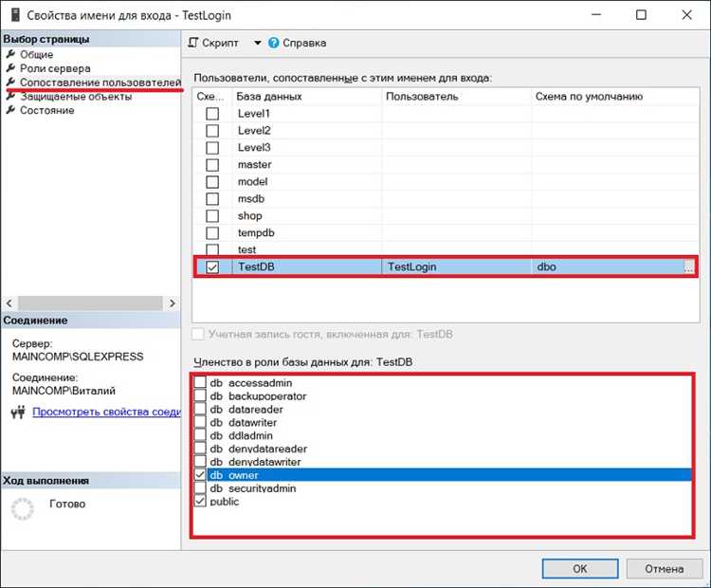This screenshot has height=588, width=711.
Task: Check db_datareader role
Action: point(200,409)
